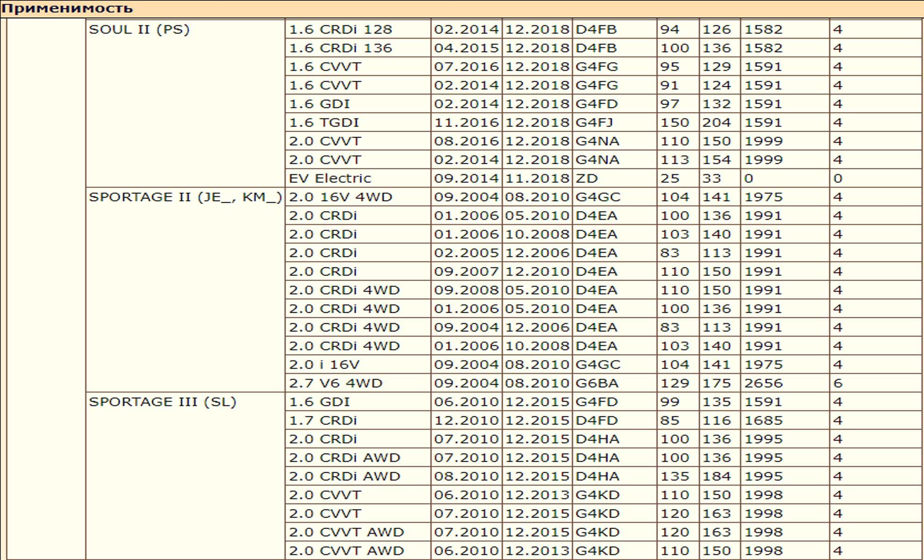Screen dimensions: 924x560
Task: Click the 07.2016 start date cell
Action: (x=466, y=67)
